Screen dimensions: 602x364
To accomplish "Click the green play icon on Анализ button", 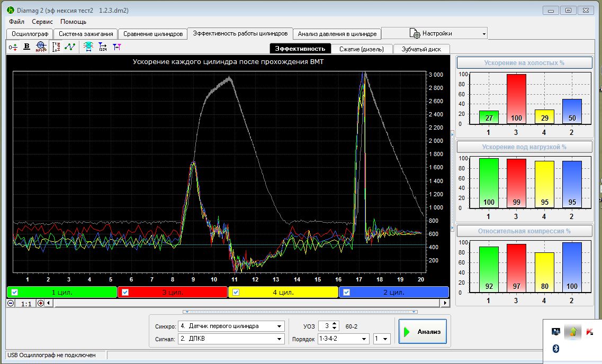I will click(x=407, y=331).
